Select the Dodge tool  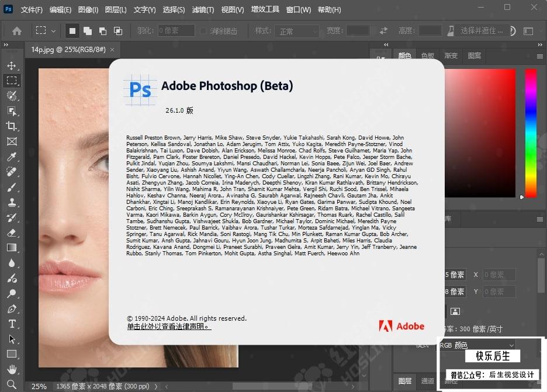pyautogui.click(x=12, y=293)
